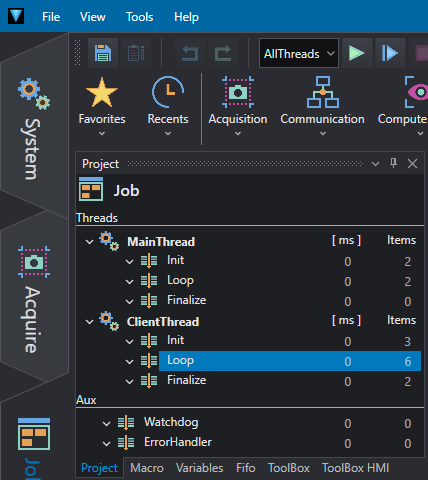The width and height of the screenshot is (428, 480).
Task: Click the blue Step run button
Action: click(x=390, y=53)
